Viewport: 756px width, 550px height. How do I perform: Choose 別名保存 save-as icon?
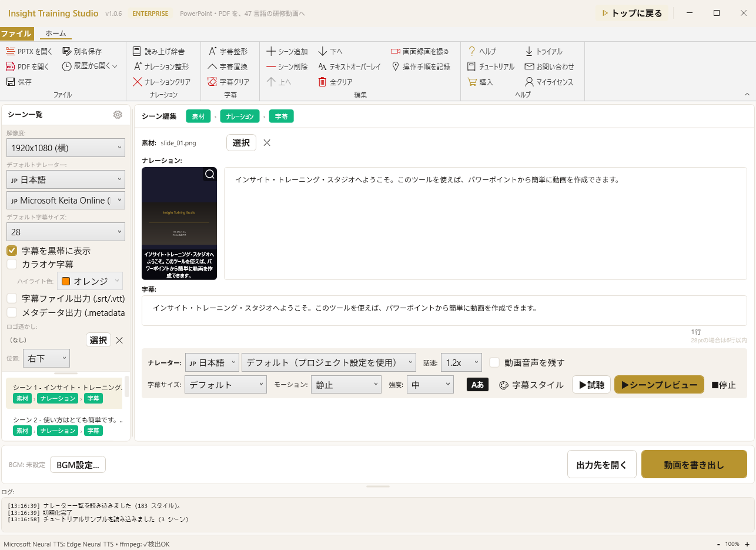(66, 51)
